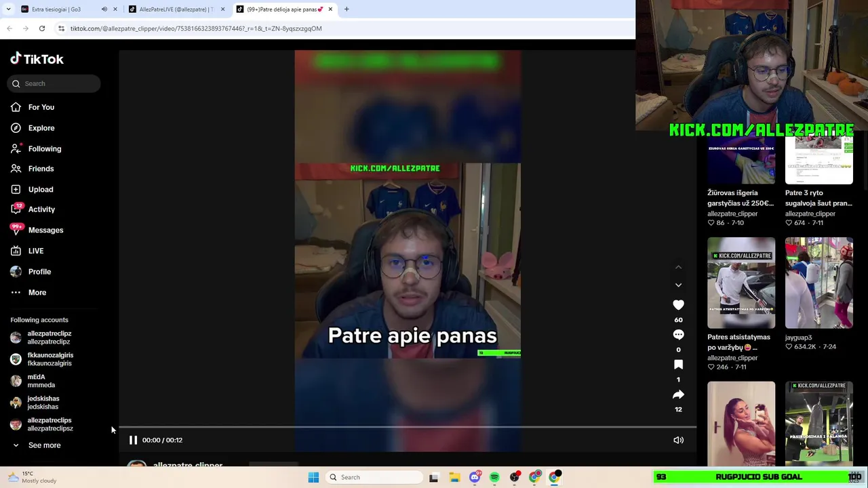Open video thumbnail of woman with phone
The image size is (868, 488).
(741, 424)
